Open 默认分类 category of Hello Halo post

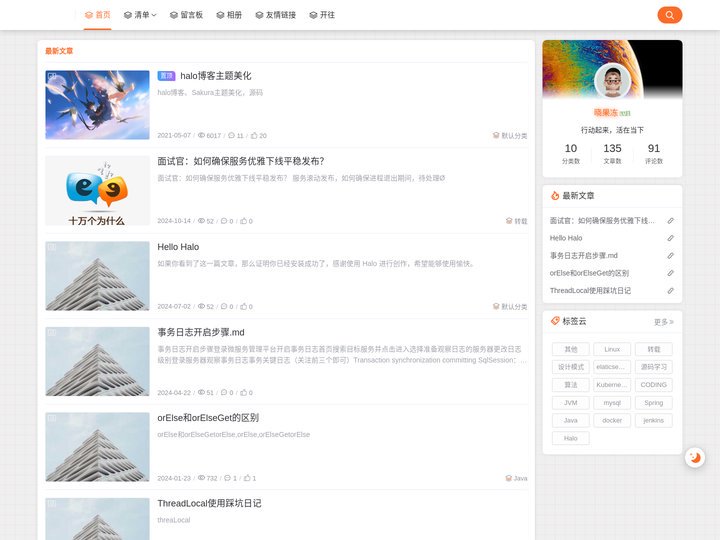[510, 306]
